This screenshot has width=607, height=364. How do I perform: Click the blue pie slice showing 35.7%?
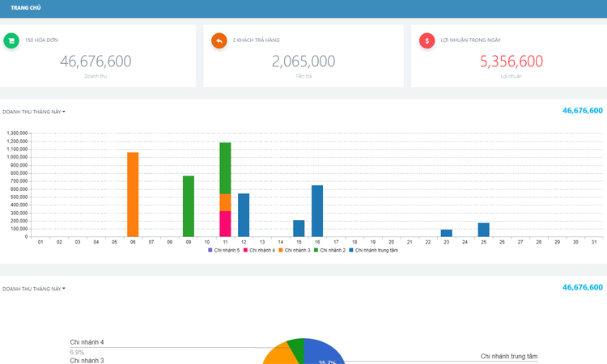pos(323,353)
